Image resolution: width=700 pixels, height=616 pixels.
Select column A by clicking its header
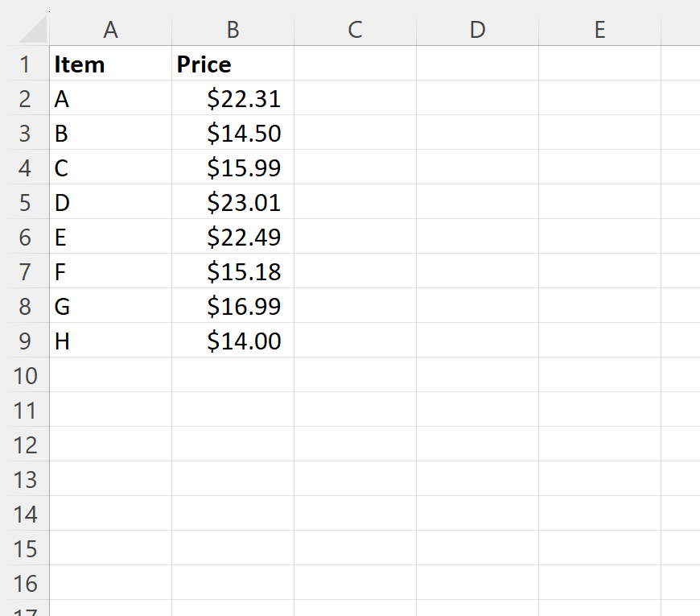pyautogui.click(x=110, y=29)
